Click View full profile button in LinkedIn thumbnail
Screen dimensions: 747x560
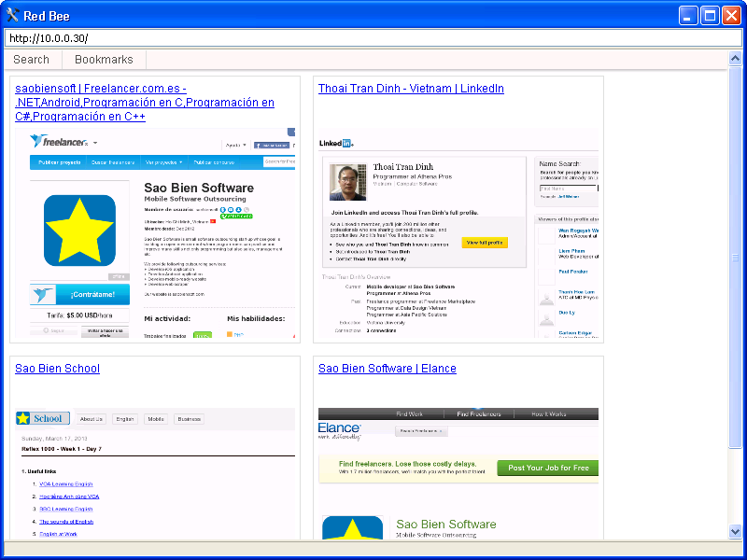(x=485, y=243)
